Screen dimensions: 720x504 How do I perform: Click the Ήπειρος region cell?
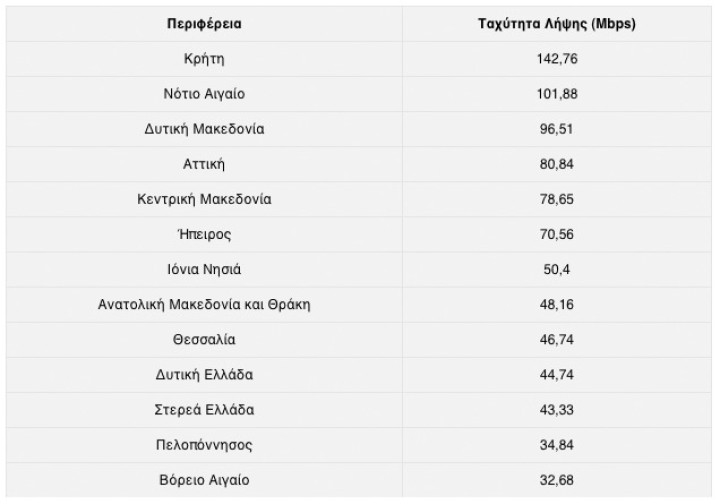click(x=204, y=234)
